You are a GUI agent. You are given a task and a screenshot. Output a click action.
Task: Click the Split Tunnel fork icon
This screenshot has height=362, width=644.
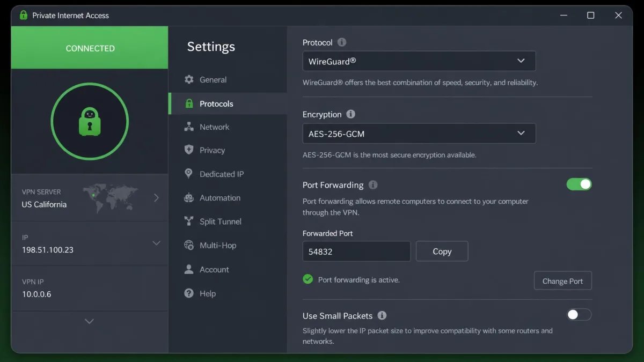tap(189, 221)
